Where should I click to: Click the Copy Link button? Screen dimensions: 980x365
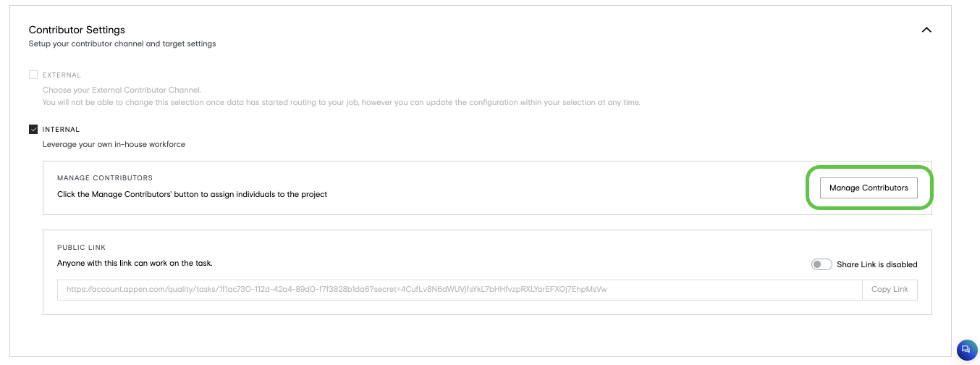point(890,290)
